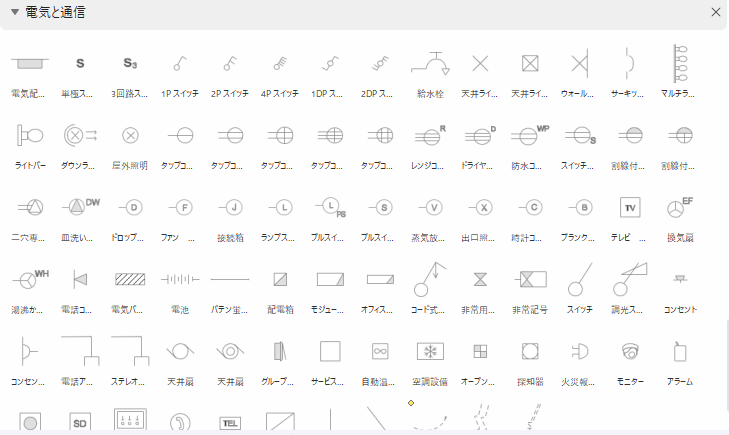Click the 屋外照明 outdoor lighting symbol
729x435 pixels.
click(130, 135)
